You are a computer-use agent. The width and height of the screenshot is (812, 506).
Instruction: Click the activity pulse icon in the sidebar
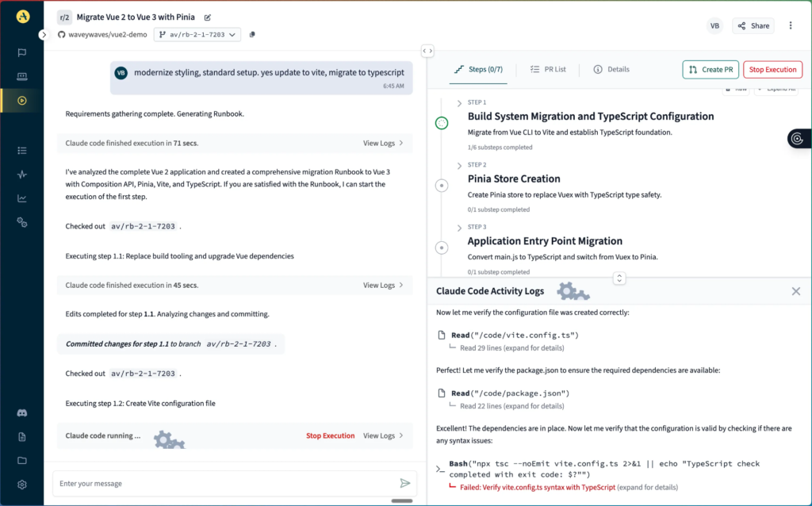point(21,174)
